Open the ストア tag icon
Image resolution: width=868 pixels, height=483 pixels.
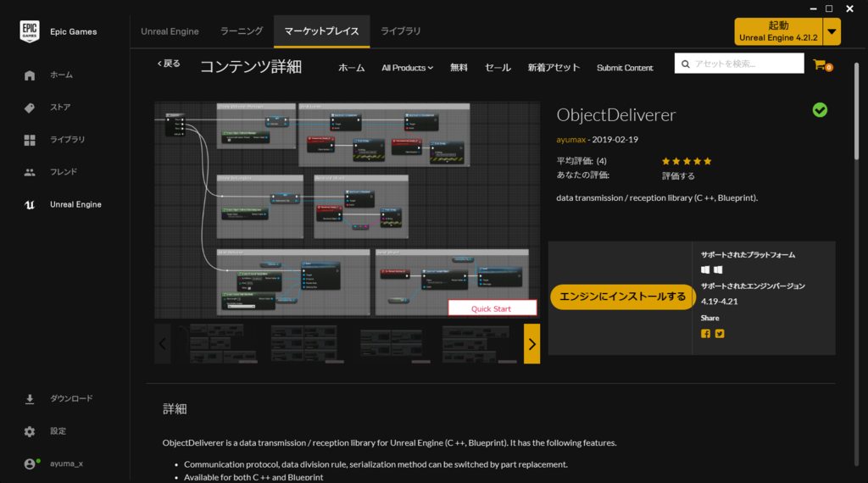30,108
